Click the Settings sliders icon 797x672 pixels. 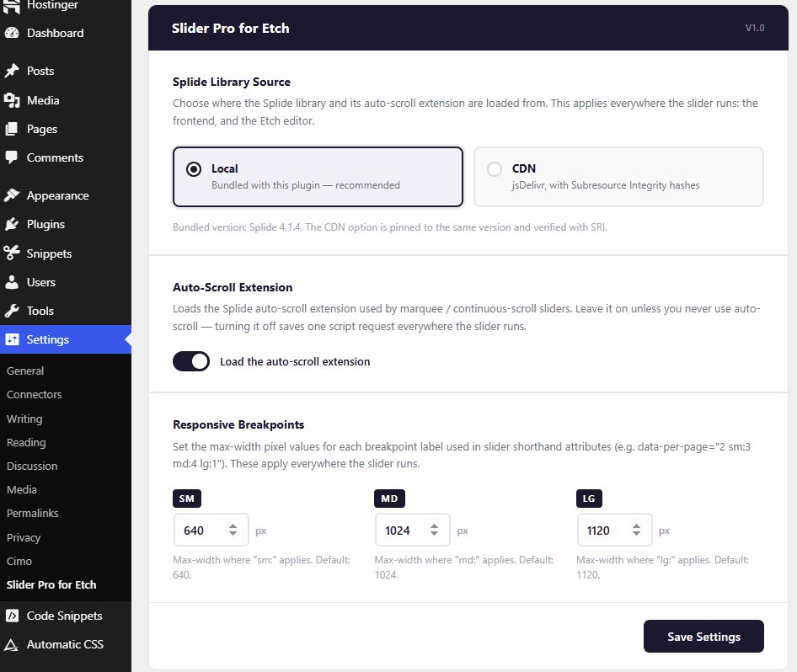[x=12, y=339]
